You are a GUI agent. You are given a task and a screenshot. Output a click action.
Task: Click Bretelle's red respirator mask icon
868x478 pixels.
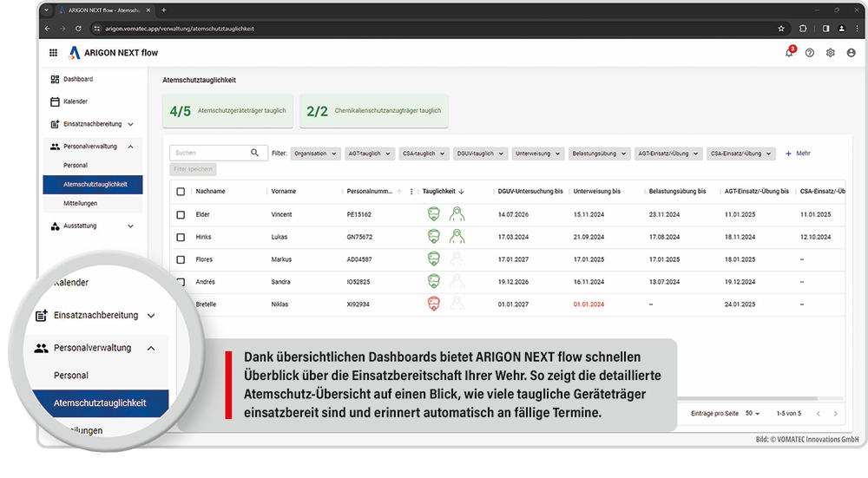click(x=434, y=304)
